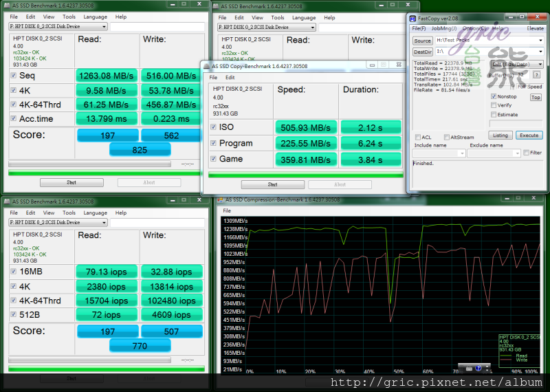The height and width of the screenshot is (392, 550).
Task: Click the AS SSD Copy-Benchmark title icon
Action: click(x=206, y=66)
